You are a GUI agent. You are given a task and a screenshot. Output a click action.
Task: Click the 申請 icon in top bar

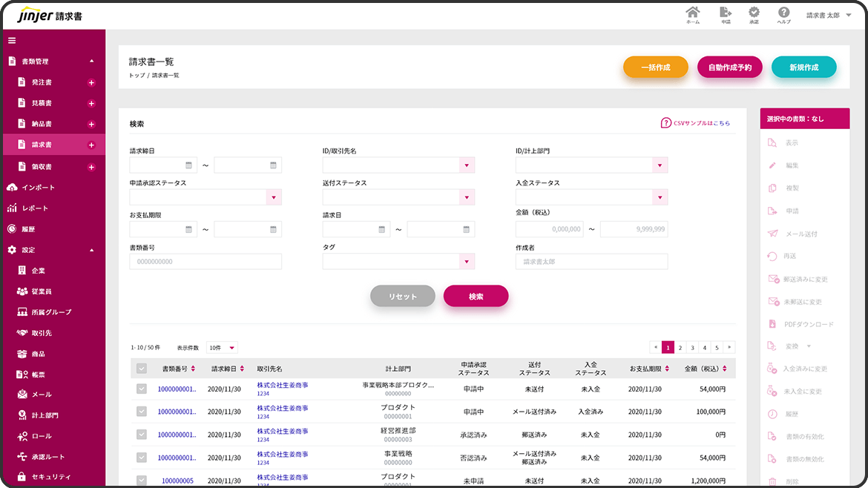click(x=726, y=13)
